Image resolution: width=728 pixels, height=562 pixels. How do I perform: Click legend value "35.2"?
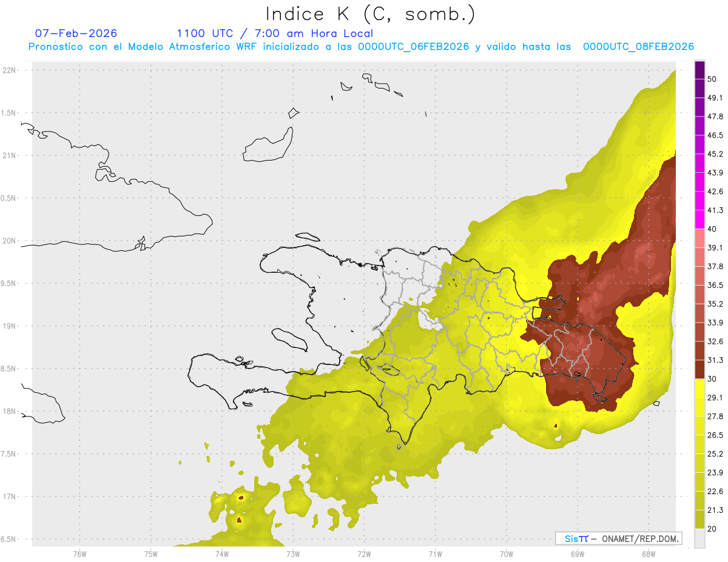click(x=715, y=304)
